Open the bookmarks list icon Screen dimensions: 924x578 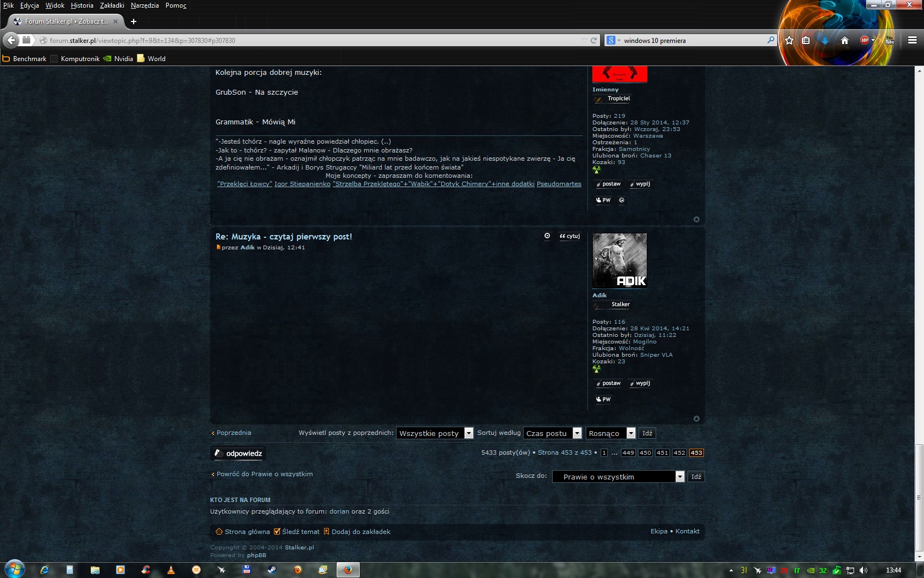[806, 40]
